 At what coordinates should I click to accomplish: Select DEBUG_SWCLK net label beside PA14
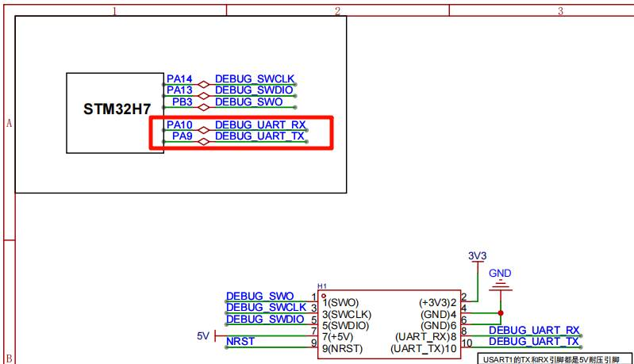click(255, 79)
